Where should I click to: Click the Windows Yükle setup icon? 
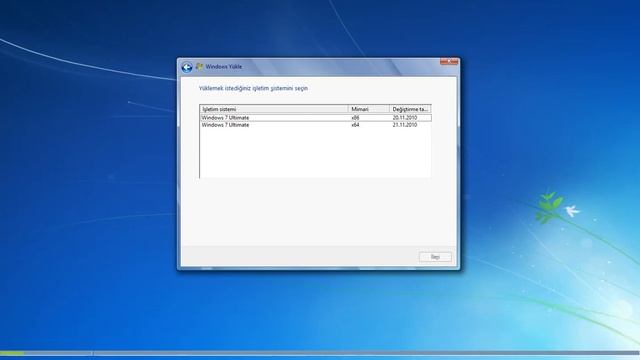(199, 66)
